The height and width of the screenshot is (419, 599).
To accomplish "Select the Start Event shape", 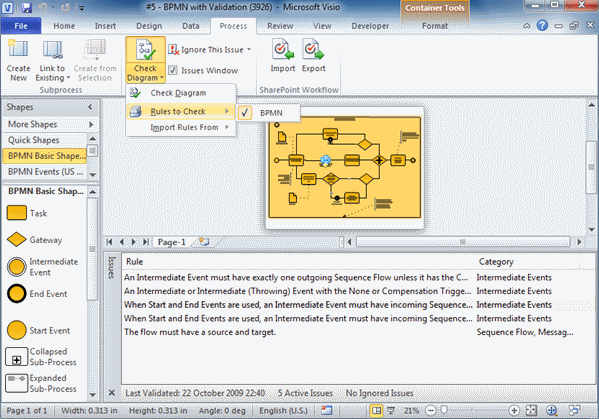I will (x=16, y=330).
